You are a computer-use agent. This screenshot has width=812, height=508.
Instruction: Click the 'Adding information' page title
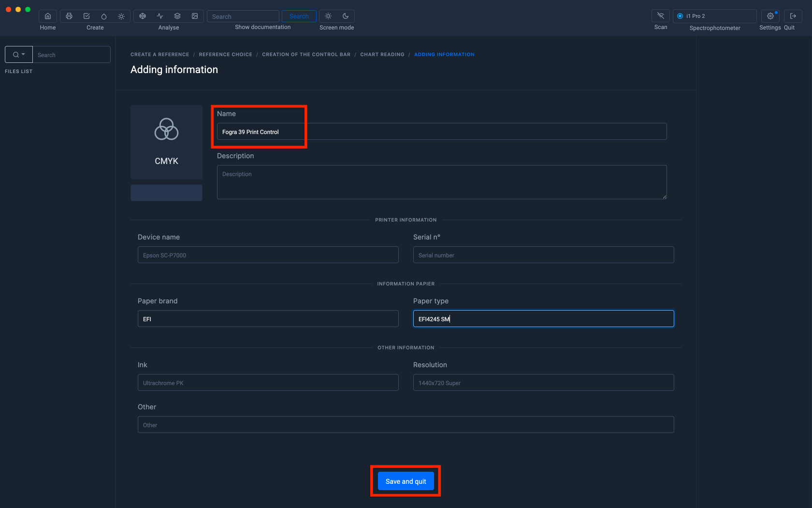(x=174, y=70)
